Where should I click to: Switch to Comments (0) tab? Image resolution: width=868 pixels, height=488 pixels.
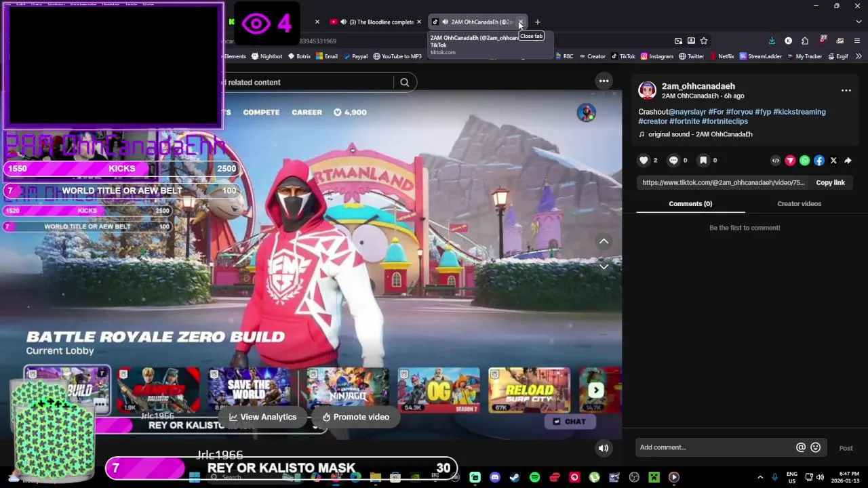(x=690, y=203)
